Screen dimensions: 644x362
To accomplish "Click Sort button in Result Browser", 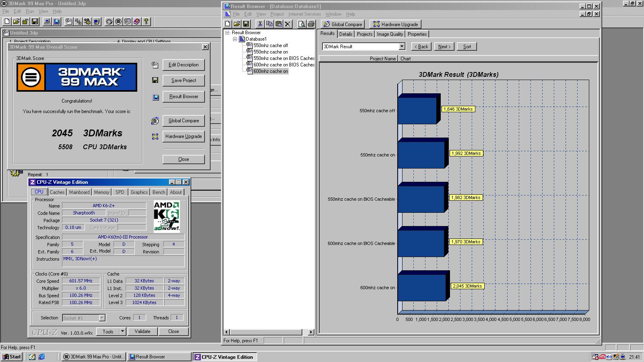I will coord(467,47).
